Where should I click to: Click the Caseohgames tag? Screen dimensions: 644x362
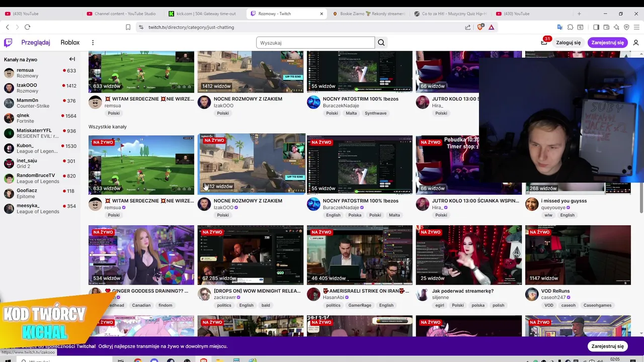tap(598, 305)
